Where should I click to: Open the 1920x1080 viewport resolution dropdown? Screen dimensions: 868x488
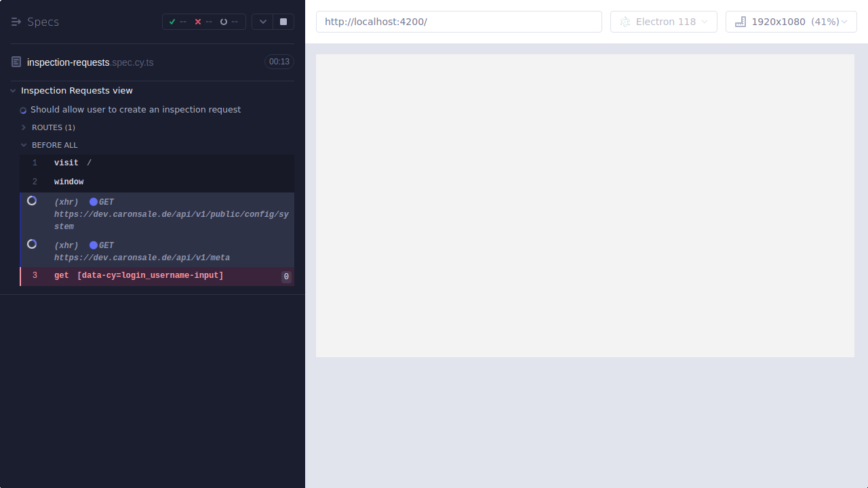pos(791,21)
